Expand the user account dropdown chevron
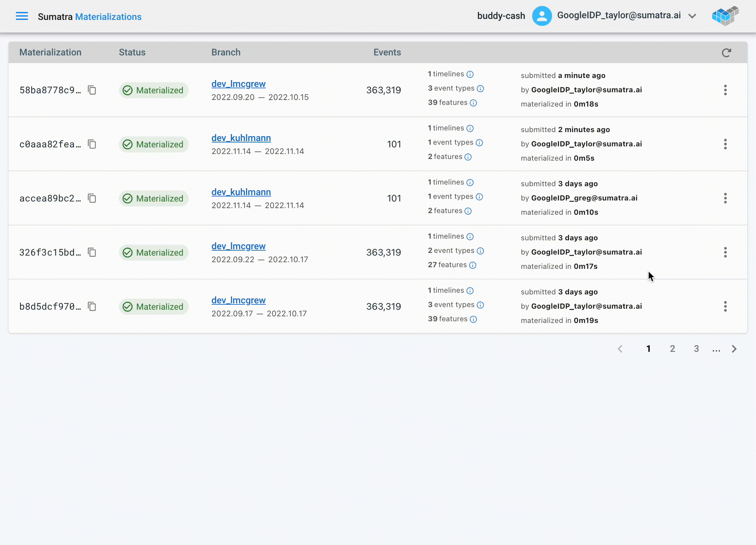The height and width of the screenshot is (545, 756). coord(692,16)
